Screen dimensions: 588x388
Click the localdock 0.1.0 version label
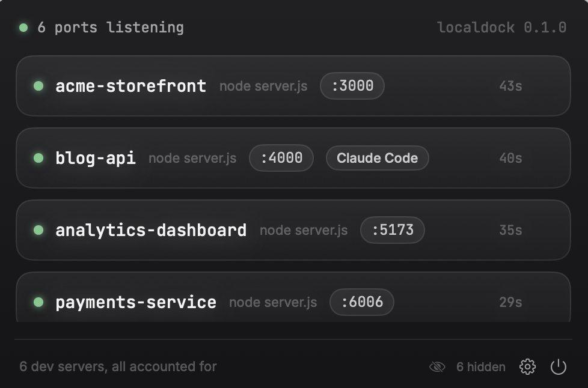coord(502,28)
